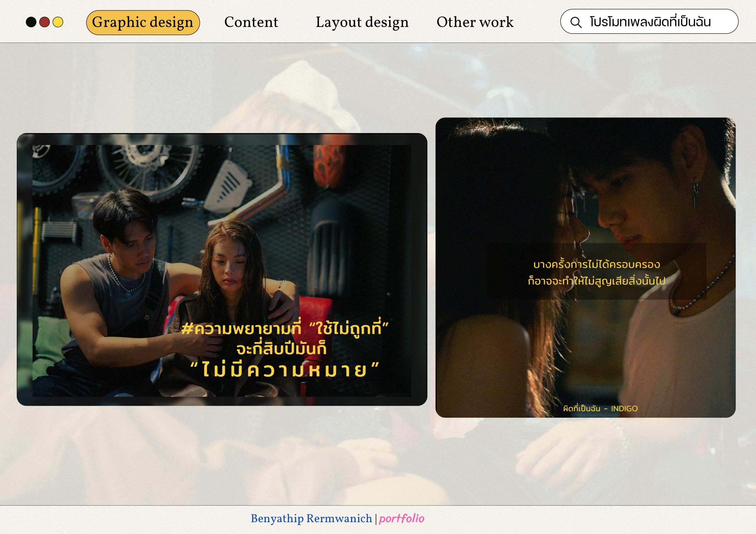756x534 pixels.
Task: Click the #ความพยายามที่ hashtag caption
Action: [x=241, y=328]
